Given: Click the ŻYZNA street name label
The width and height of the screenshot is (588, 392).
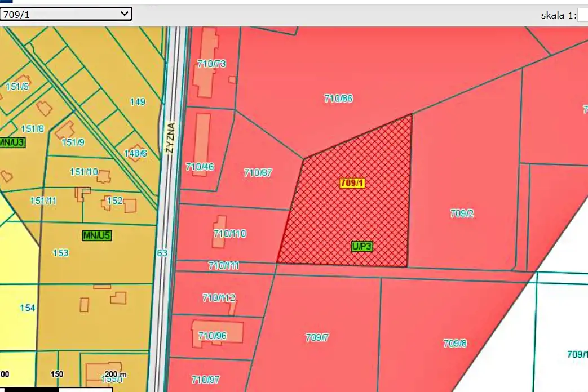Looking at the screenshot, I should 169,137.
